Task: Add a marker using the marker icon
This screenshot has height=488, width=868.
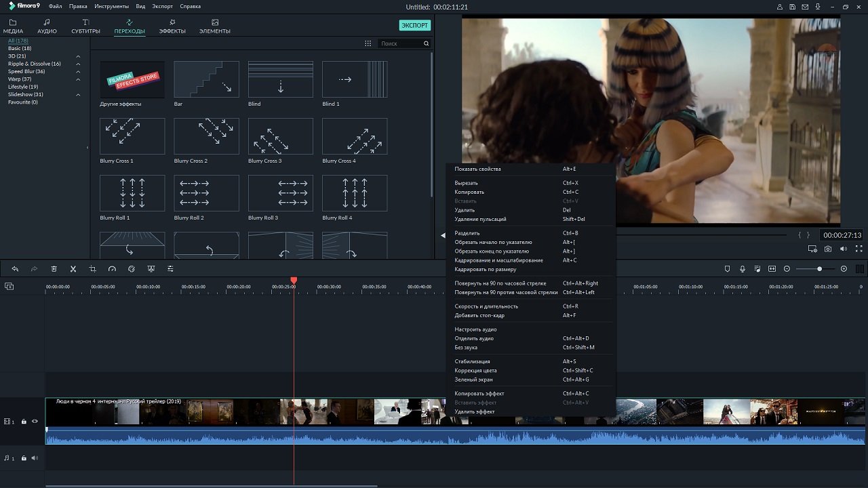Action: tap(728, 269)
